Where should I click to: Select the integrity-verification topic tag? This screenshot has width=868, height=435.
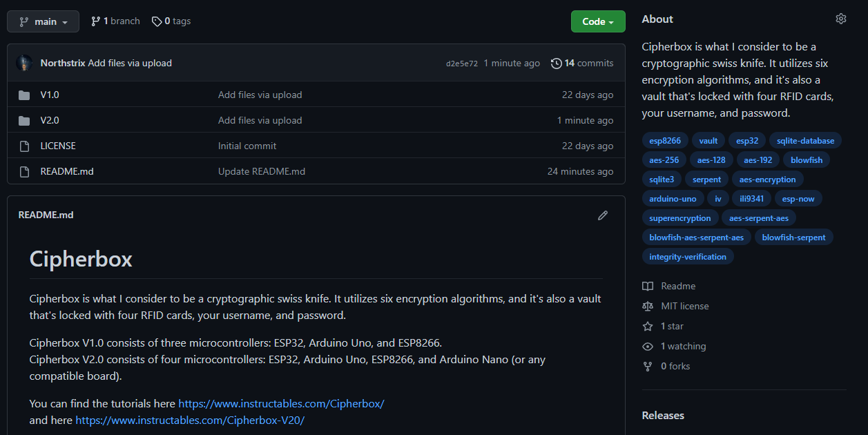pyautogui.click(x=688, y=257)
